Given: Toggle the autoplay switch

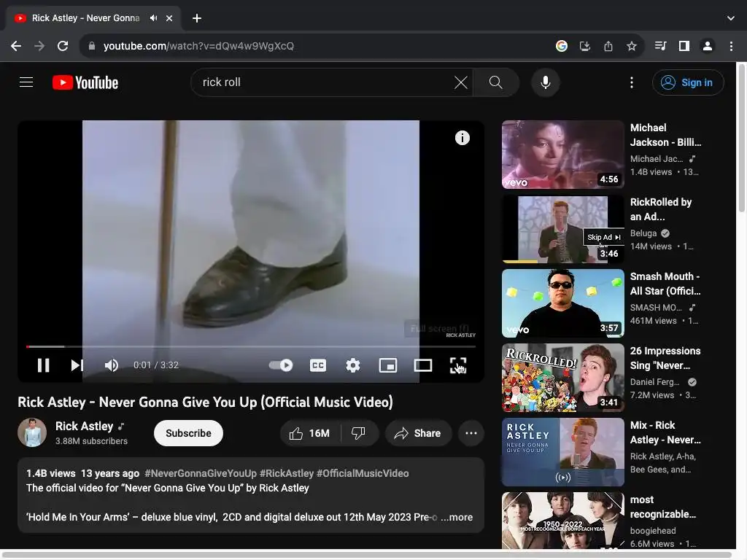Looking at the screenshot, I should pos(281,365).
